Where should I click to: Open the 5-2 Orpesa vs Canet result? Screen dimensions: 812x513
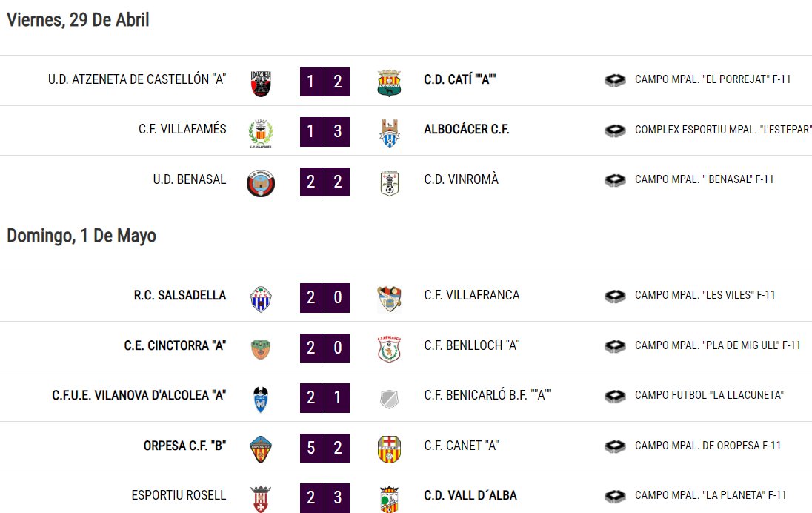point(325,448)
